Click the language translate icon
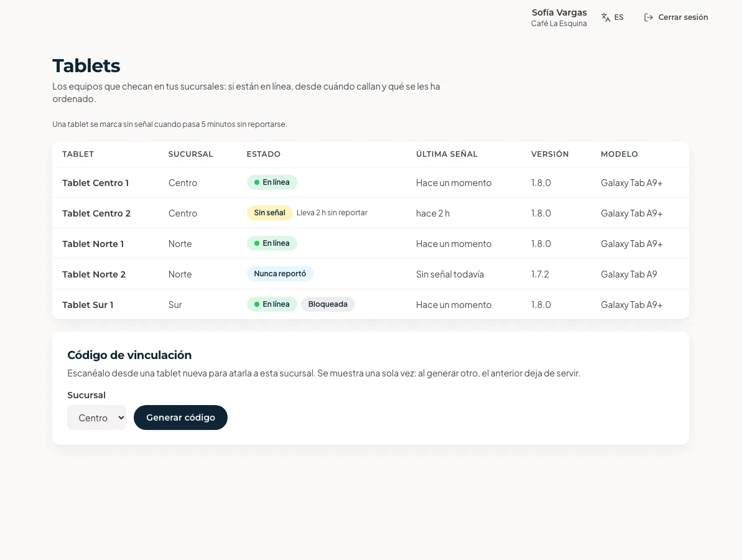Image resolution: width=742 pixels, height=560 pixels. tap(605, 17)
